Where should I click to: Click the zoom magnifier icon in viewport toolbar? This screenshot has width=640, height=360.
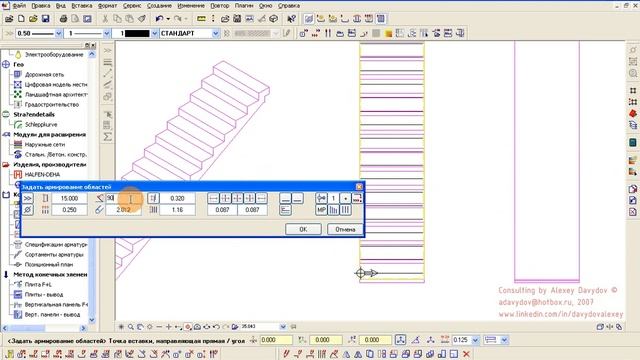click(131, 327)
